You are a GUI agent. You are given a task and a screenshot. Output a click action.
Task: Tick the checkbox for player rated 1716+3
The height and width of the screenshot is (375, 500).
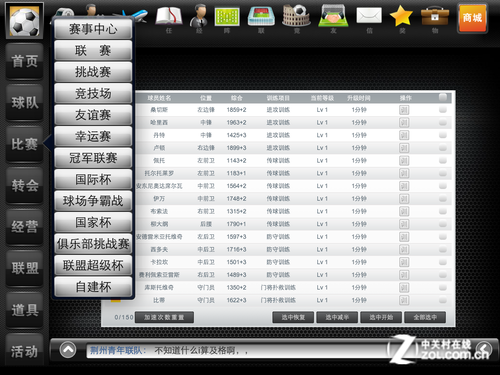pyautogui.click(x=443, y=249)
